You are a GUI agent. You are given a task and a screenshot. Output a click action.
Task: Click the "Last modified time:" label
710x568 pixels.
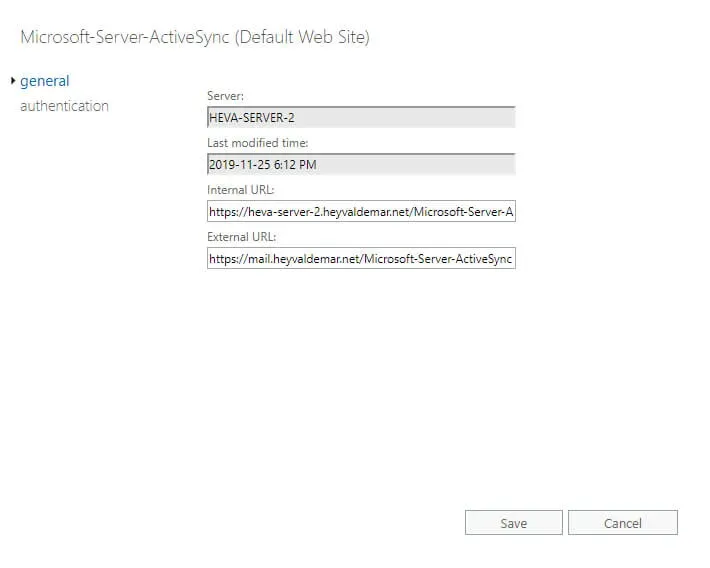point(257,143)
